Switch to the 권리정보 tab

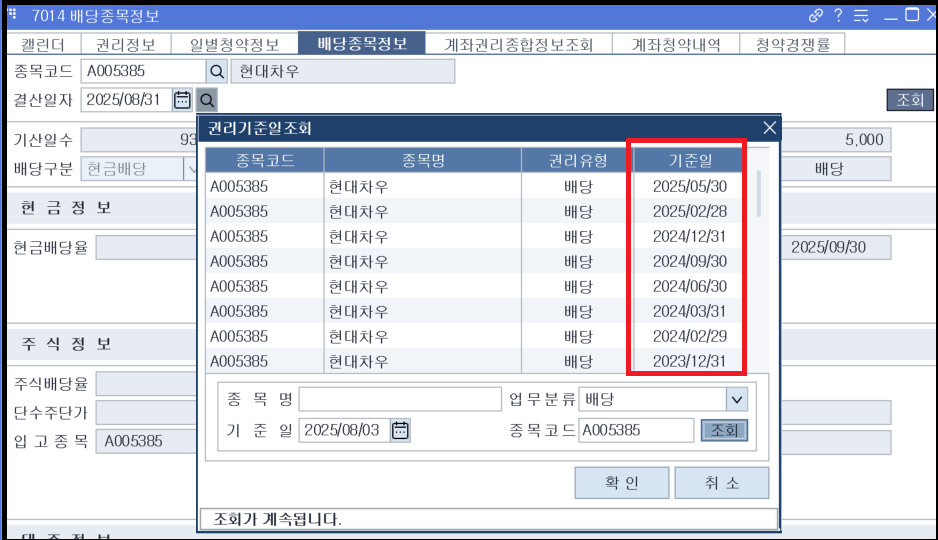tap(125, 44)
